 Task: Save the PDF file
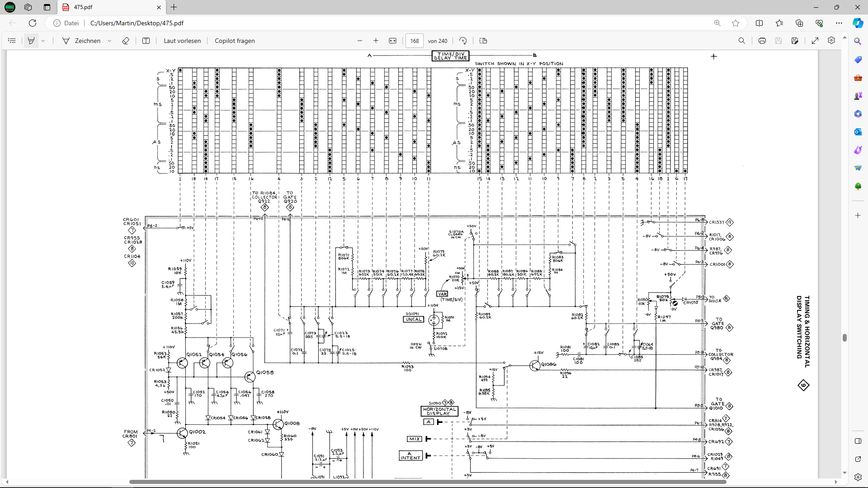pyautogui.click(x=778, y=41)
